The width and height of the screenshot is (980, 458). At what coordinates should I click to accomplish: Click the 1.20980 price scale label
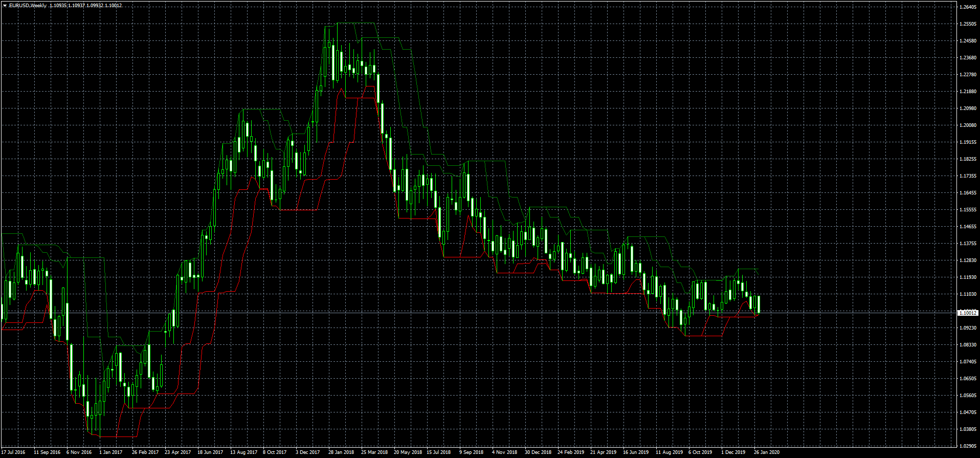968,108
